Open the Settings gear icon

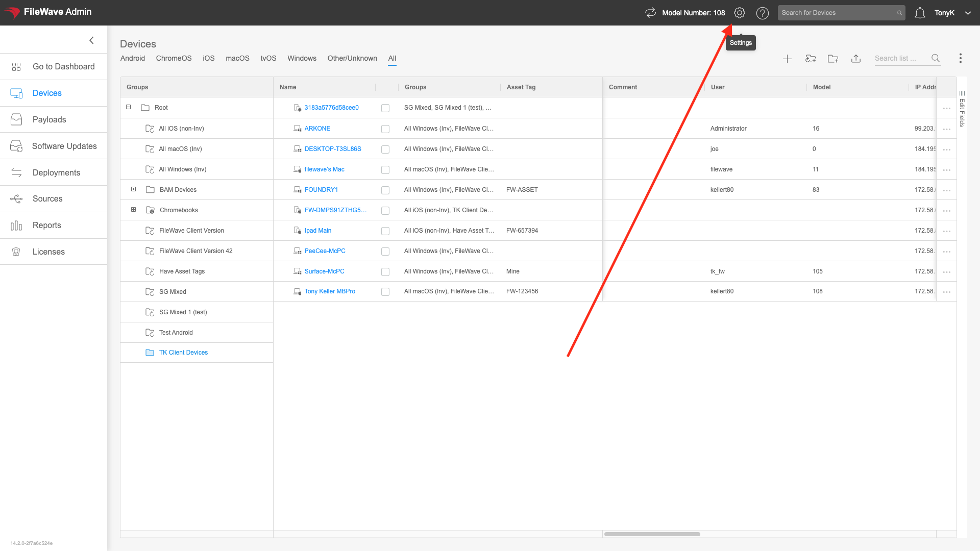(x=739, y=13)
